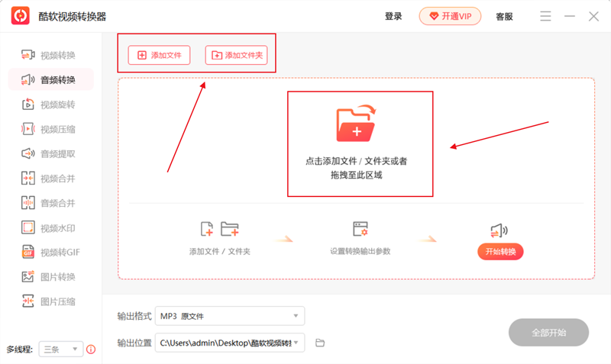611x364 pixels.
Task: Select the 音频转换 sidebar icon
Action: point(27,80)
